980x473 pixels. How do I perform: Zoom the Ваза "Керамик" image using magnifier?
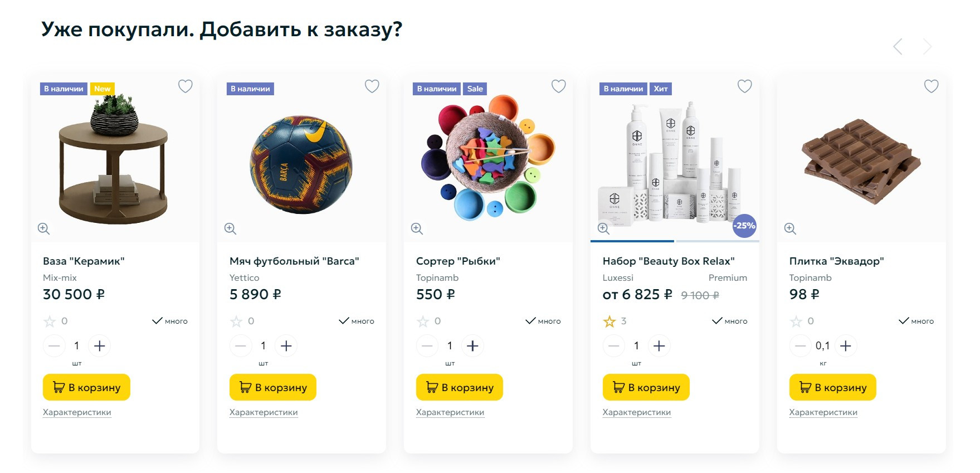click(43, 228)
